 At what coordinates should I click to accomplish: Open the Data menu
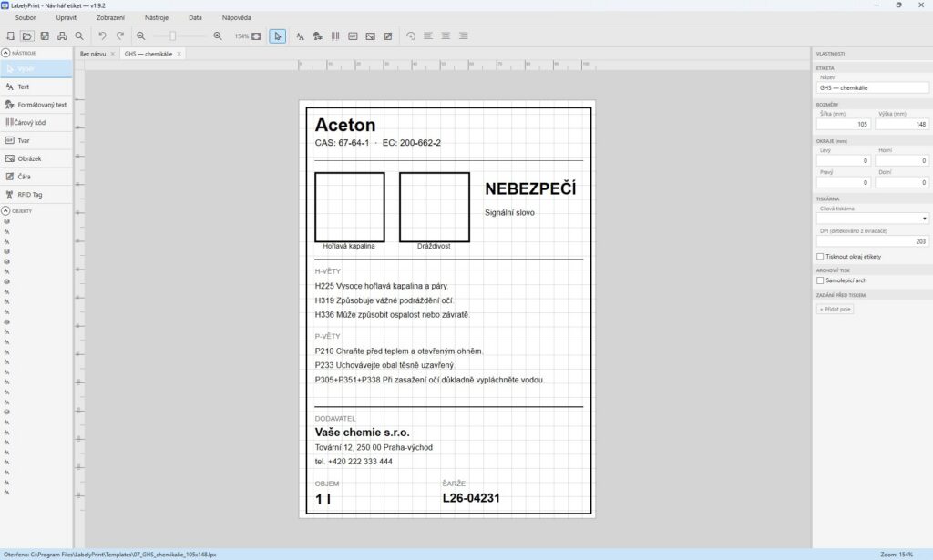195,18
